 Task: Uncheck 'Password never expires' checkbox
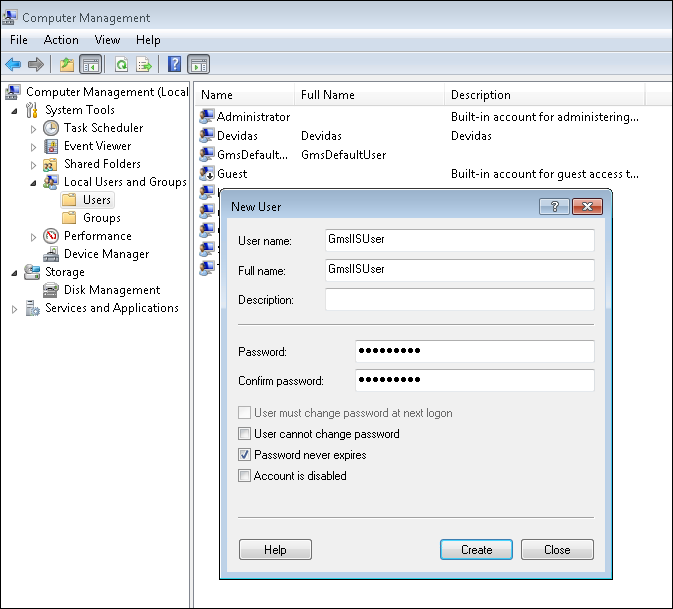(245, 455)
